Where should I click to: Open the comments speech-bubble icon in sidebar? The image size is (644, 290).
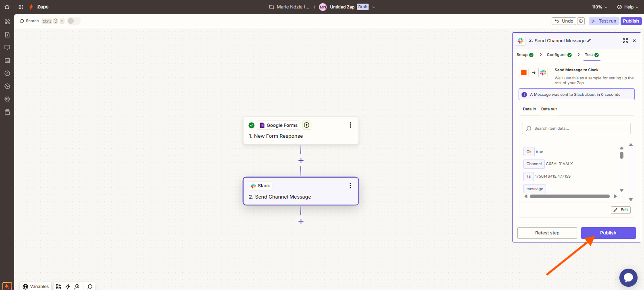(7, 48)
